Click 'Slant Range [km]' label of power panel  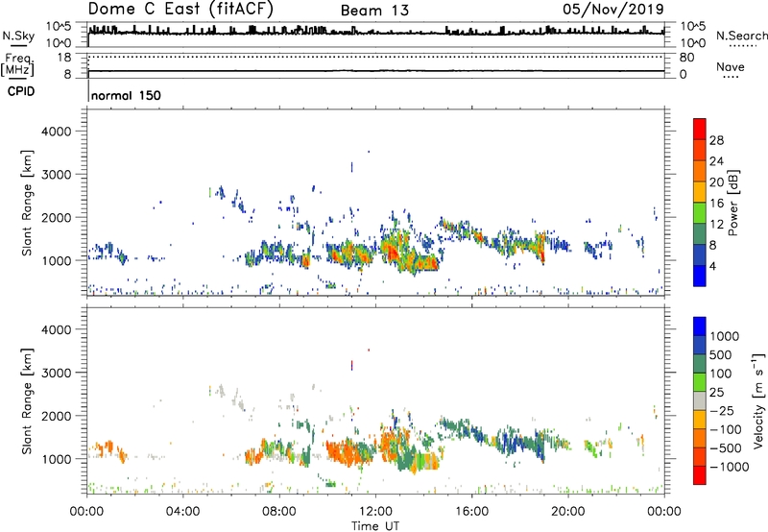[x=27, y=203]
